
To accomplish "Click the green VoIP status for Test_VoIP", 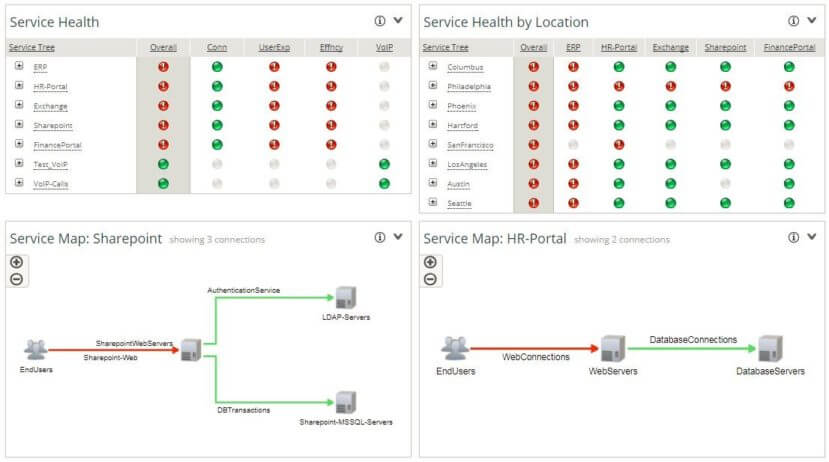I will tap(384, 164).
